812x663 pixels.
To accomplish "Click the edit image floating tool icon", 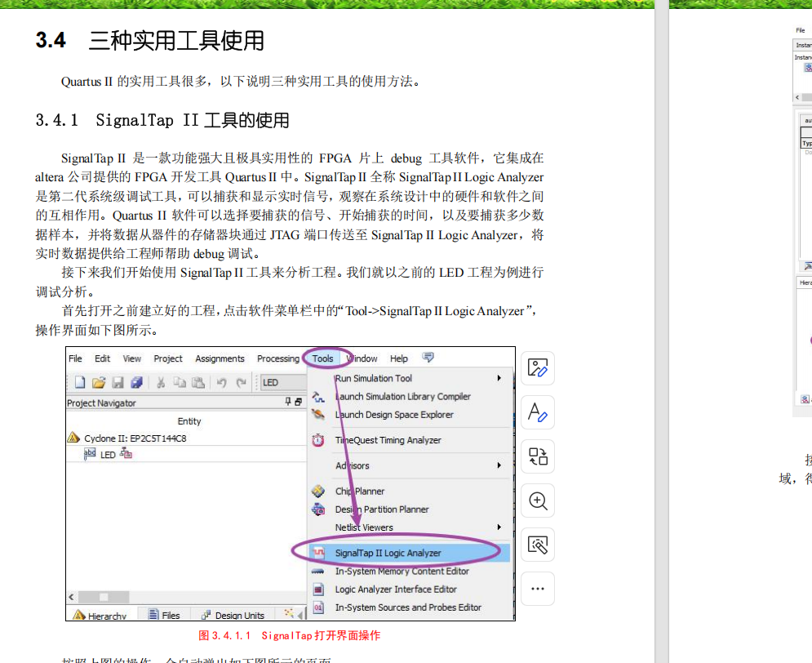I will pyautogui.click(x=538, y=368).
